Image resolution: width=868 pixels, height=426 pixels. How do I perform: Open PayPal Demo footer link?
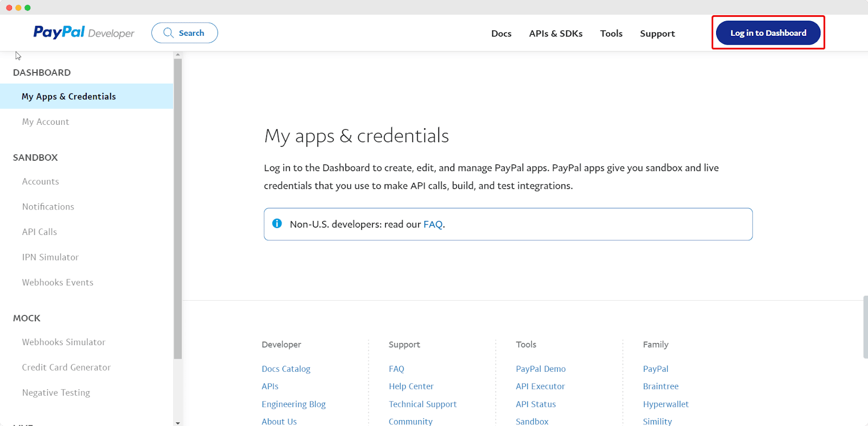541,368
